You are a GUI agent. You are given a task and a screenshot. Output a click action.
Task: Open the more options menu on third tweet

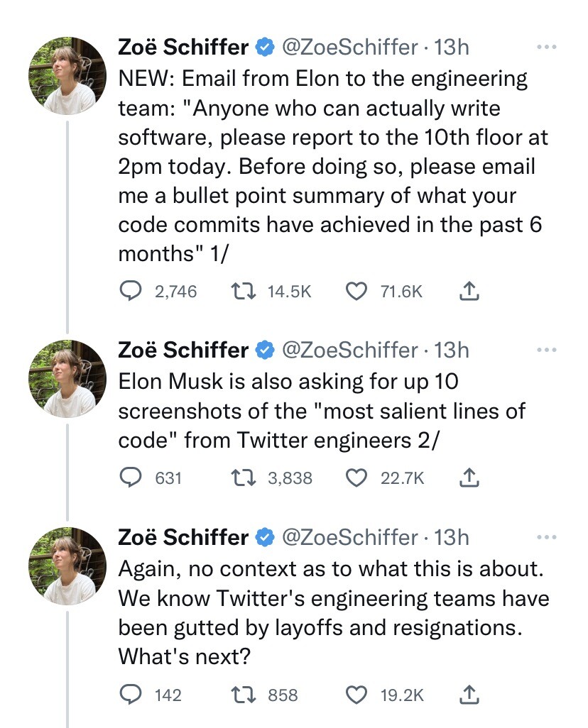tap(545, 537)
